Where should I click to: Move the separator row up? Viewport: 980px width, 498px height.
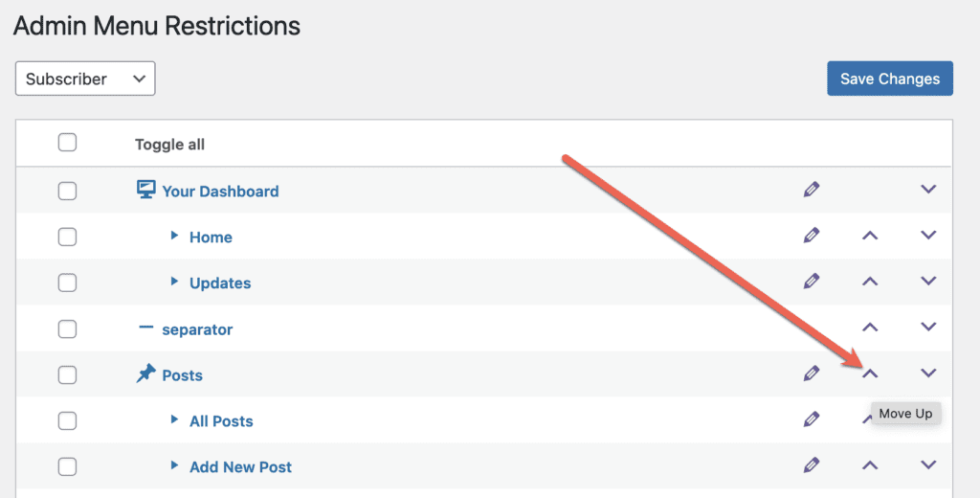point(870,328)
